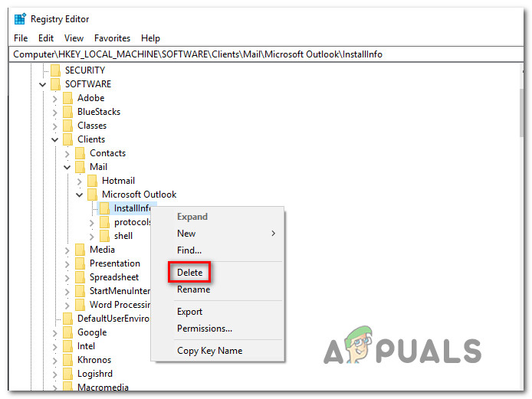Select the SOFTWARE folder icon
Viewport: 532px width, 399px height.
(x=55, y=84)
